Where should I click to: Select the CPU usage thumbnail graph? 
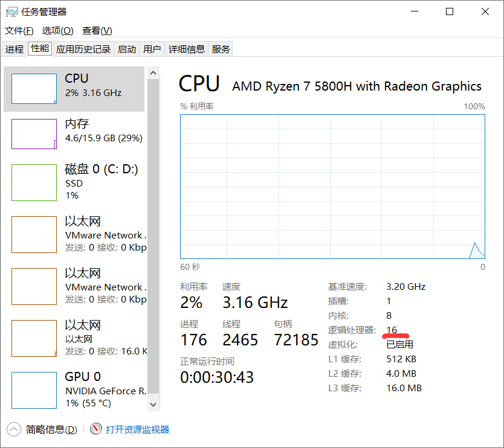tap(34, 89)
